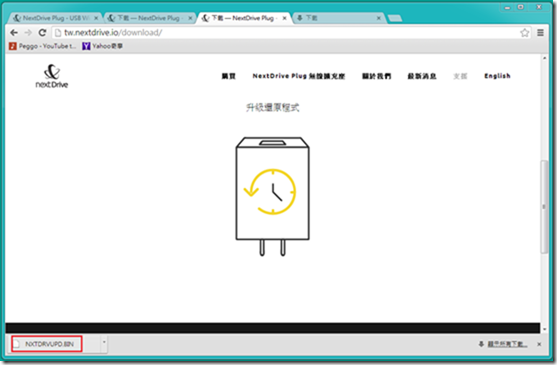
Task: Switch the site language to English
Action: (497, 76)
